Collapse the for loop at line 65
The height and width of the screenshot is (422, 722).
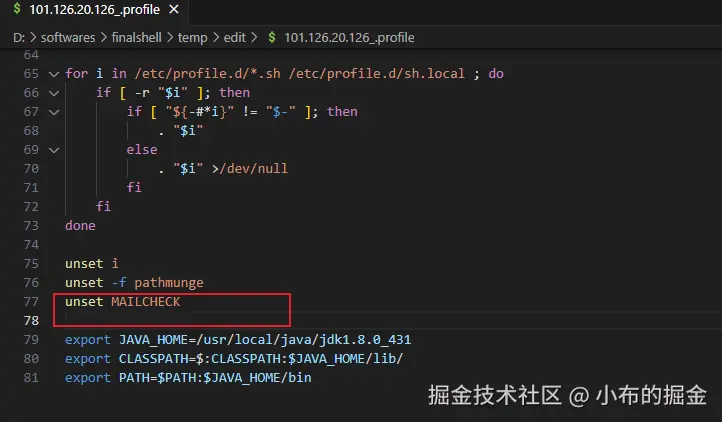click(x=54, y=74)
